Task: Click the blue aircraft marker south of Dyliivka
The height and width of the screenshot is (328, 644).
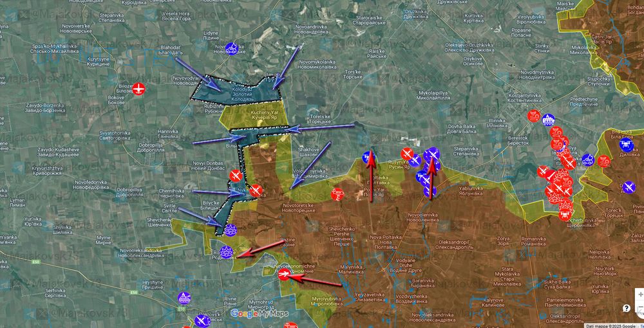Action: [x=629, y=187]
